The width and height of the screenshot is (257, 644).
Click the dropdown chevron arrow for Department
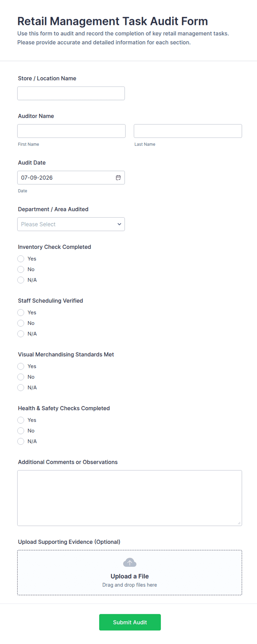(119, 224)
